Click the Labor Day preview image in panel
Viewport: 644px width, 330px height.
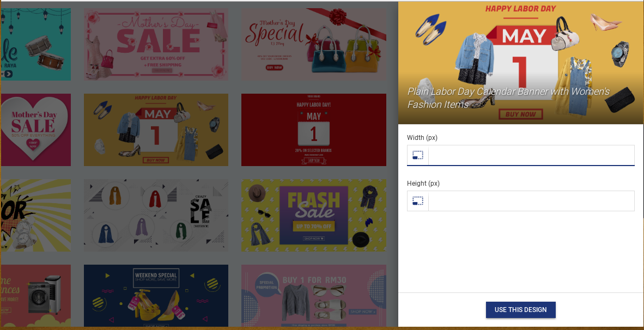pyautogui.click(x=521, y=63)
